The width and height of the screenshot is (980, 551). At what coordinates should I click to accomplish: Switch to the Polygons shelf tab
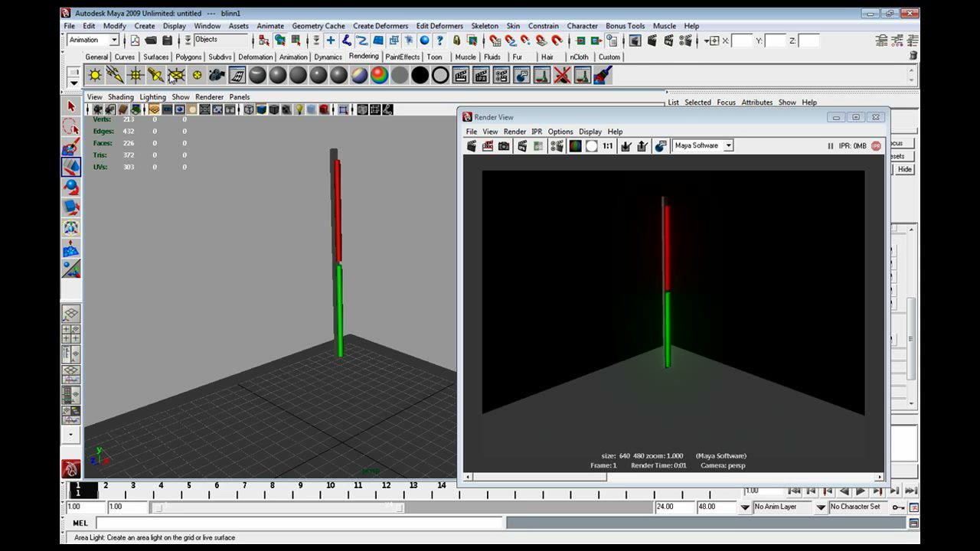coord(188,57)
